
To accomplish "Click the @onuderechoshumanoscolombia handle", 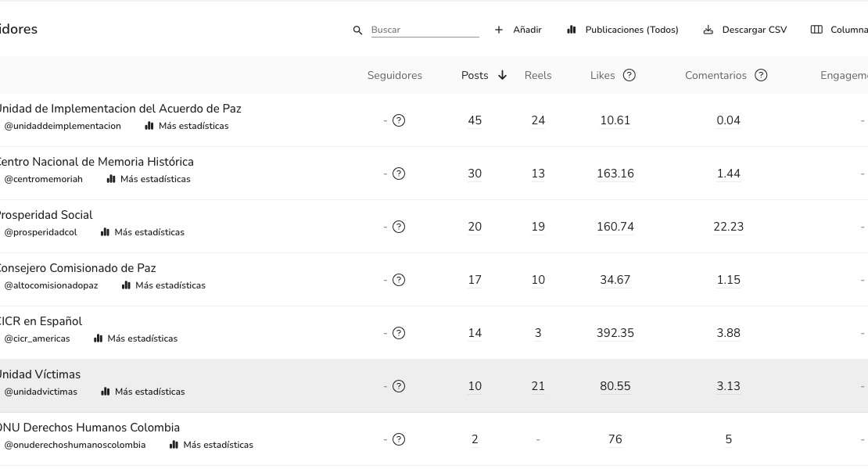I will 75,445.
